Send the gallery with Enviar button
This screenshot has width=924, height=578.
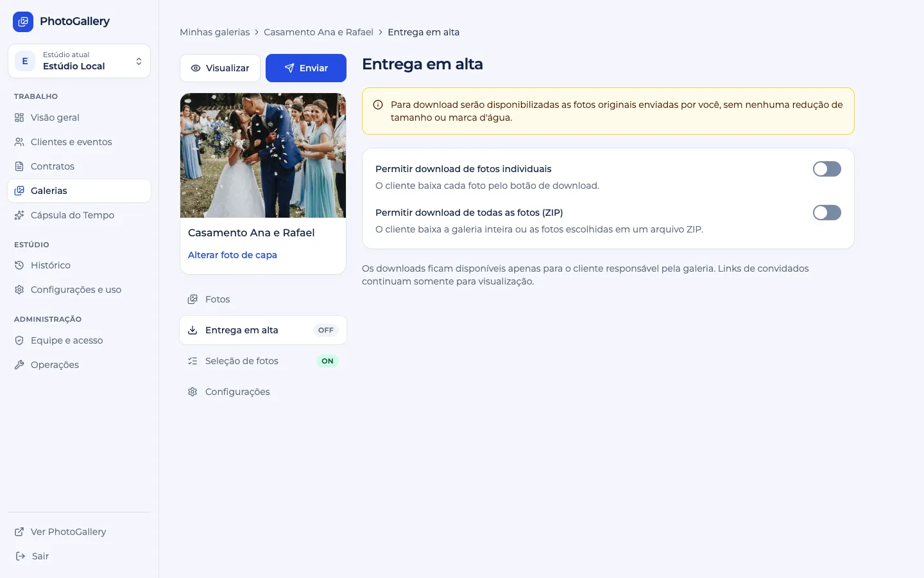click(306, 68)
